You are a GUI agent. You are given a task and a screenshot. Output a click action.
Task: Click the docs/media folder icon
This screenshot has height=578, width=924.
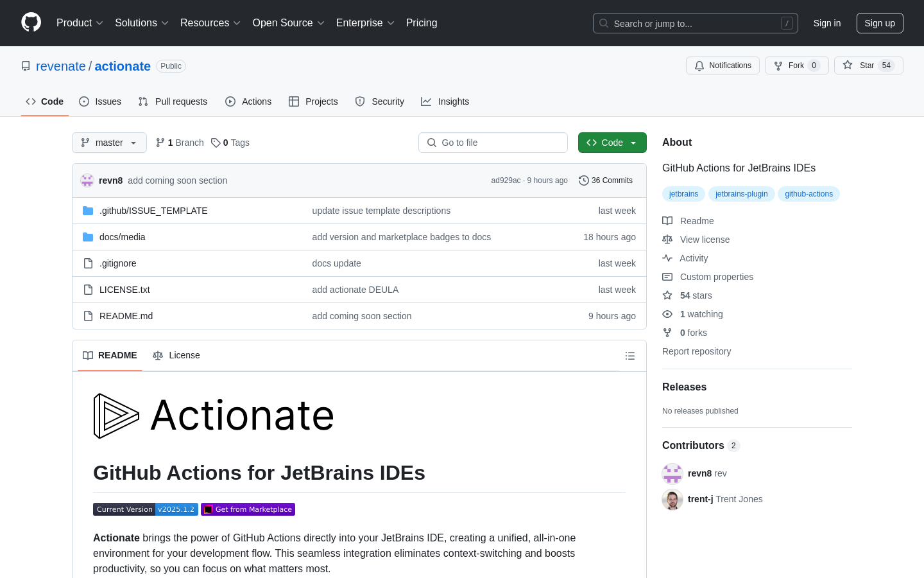[88, 237]
